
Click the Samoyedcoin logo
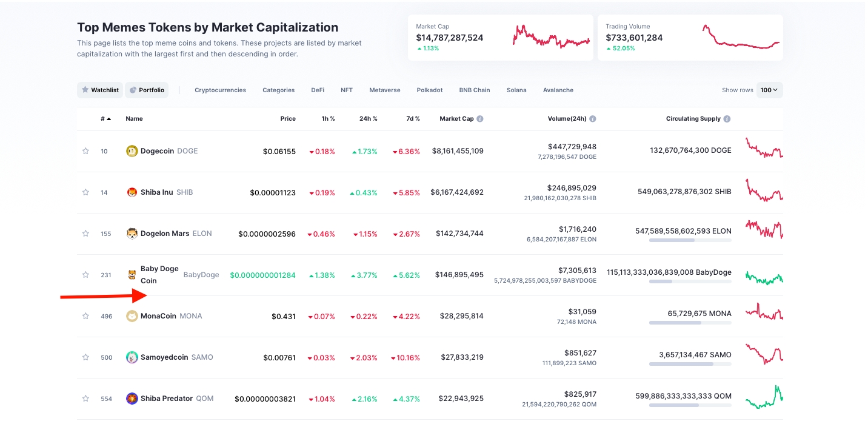point(132,357)
